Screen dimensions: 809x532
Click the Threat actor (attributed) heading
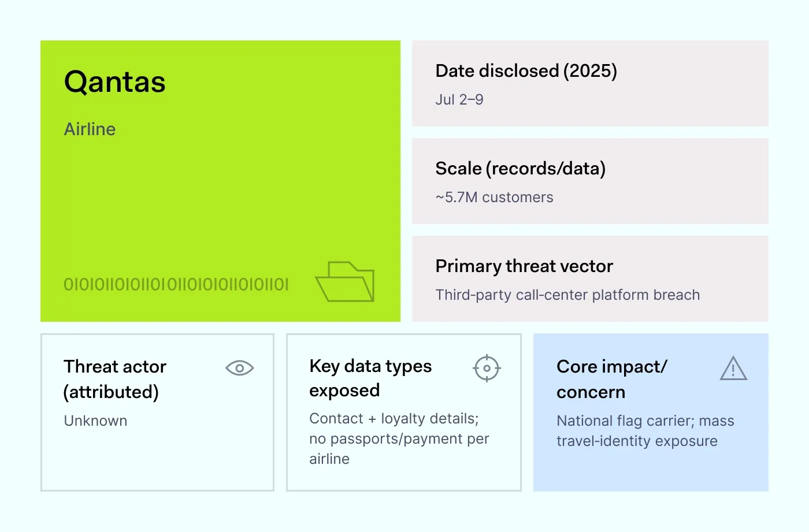(114, 379)
